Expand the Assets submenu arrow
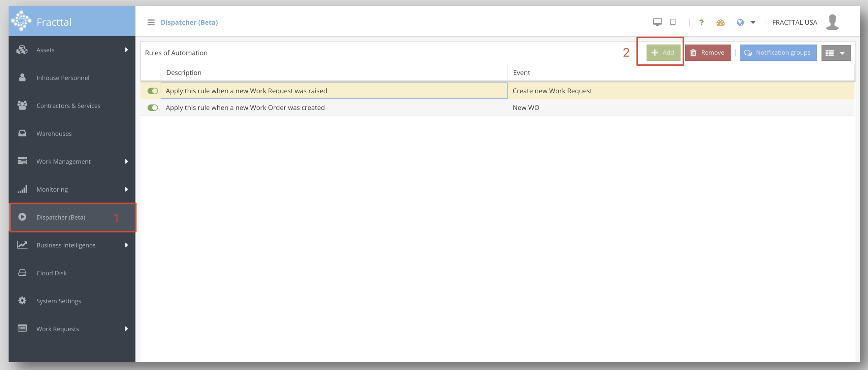 coord(126,50)
